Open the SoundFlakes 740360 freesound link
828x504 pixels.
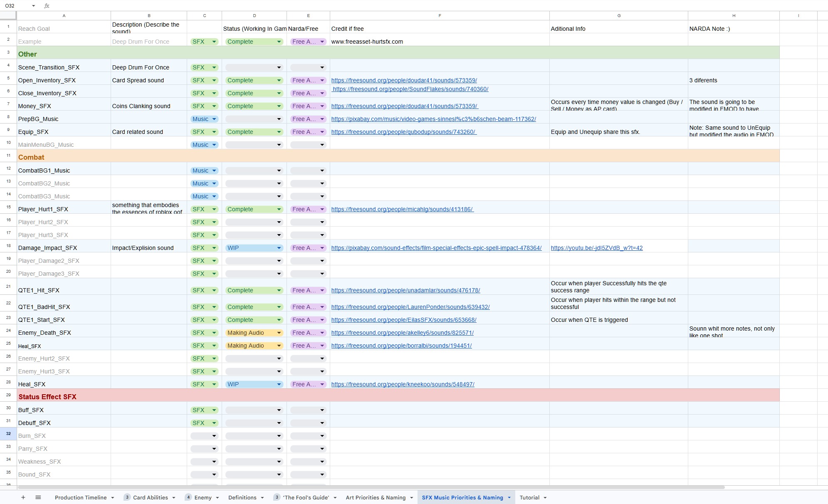(411, 89)
